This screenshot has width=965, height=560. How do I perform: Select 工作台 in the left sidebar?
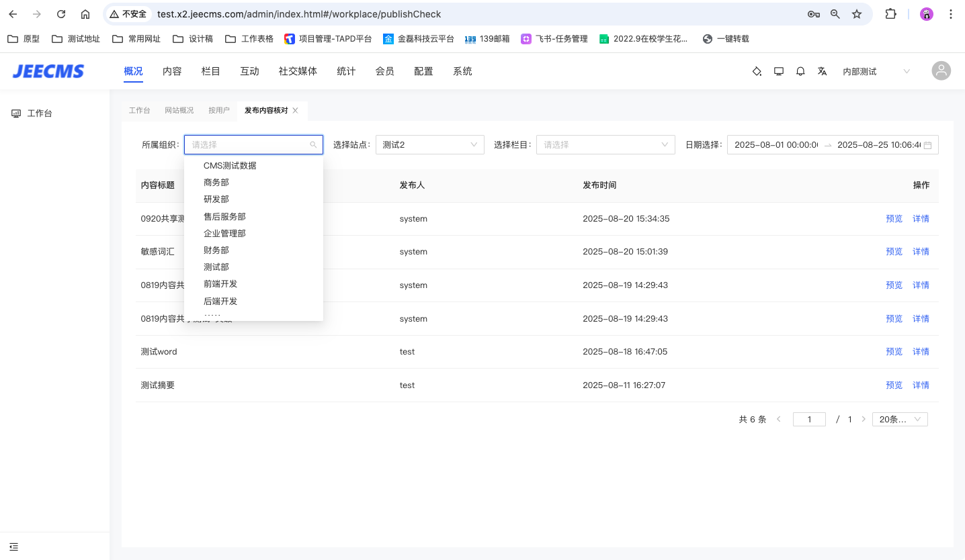(40, 113)
